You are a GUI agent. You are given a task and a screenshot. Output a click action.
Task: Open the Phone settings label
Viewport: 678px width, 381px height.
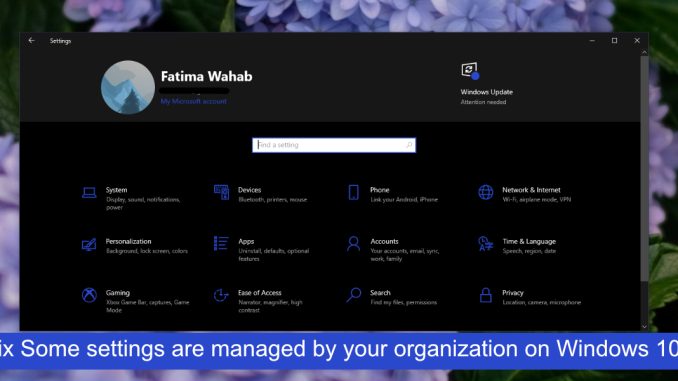[x=380, y=190]
